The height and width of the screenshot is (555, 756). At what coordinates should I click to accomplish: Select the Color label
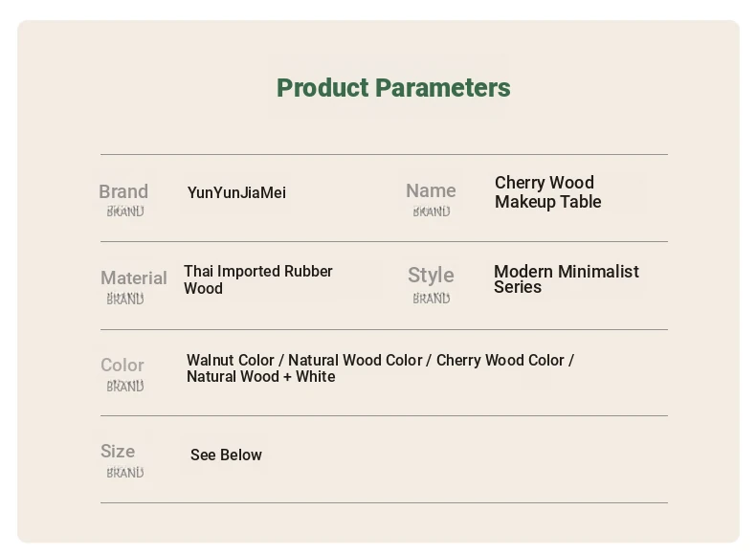pos(122,365)
